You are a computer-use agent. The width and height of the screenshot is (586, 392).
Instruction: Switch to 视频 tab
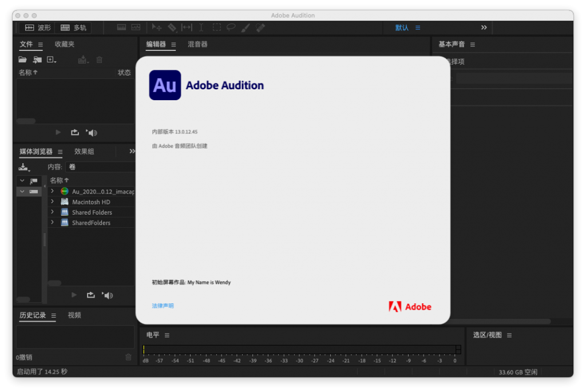click(x=74, y=315)
